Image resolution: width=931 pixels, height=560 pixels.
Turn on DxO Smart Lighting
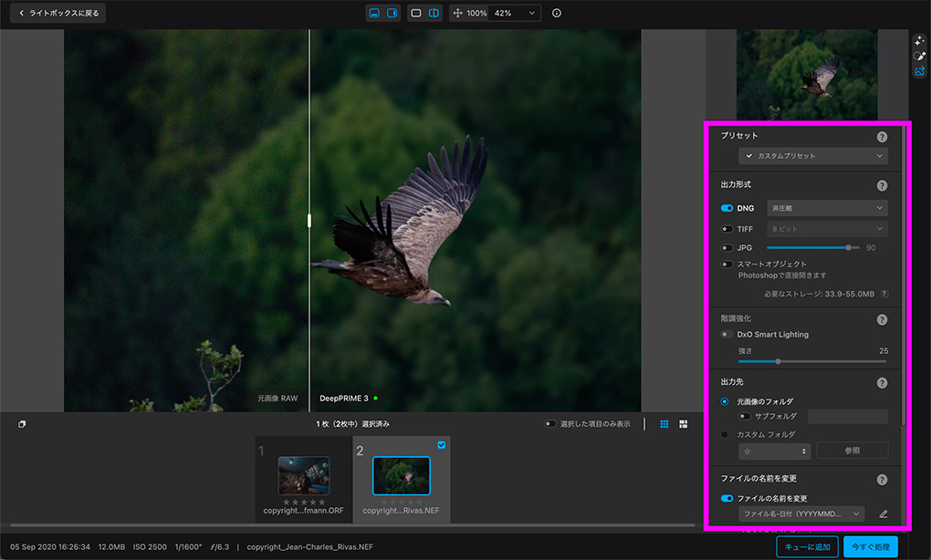click(x=727, y=335)
